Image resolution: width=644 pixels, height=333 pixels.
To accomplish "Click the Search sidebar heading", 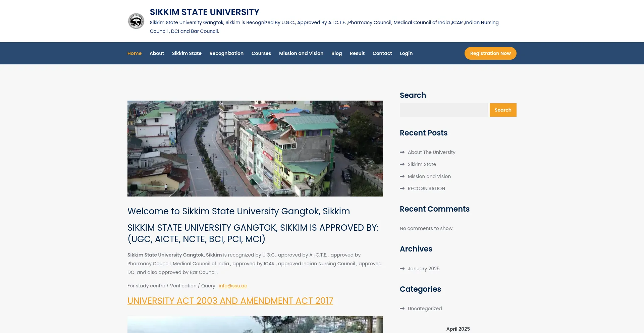I will [413, 95].
